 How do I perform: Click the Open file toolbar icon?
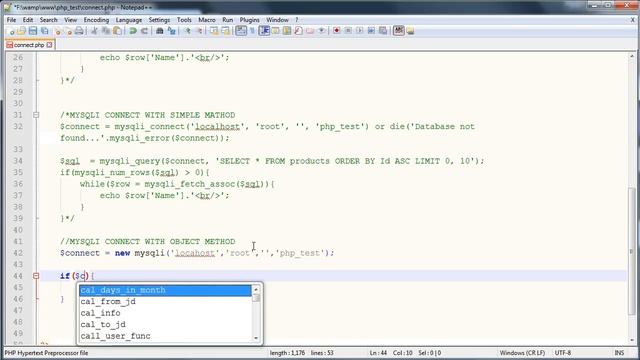pyautogui.click(x=21, y=31)
